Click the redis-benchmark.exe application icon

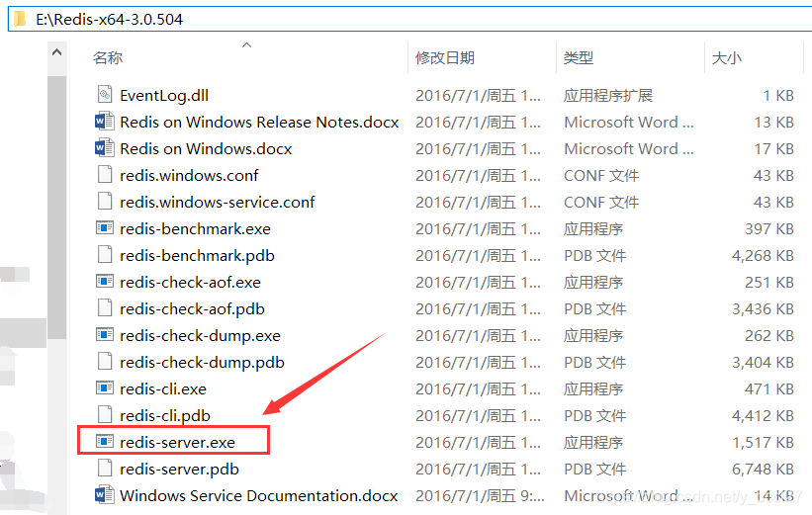[x=105, y=228]
